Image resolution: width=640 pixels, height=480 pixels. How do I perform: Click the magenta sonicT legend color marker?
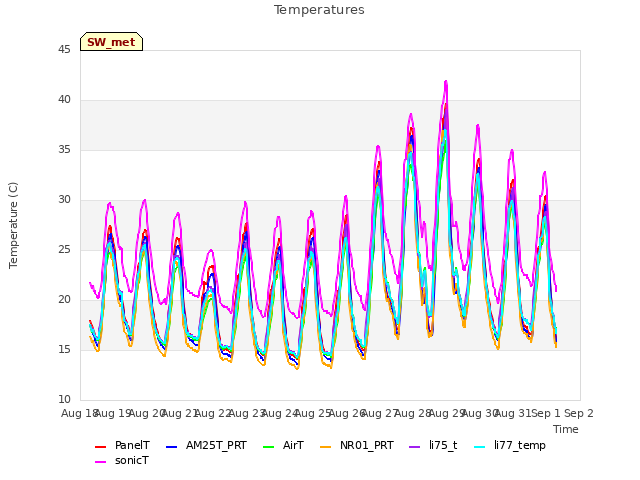click(x=100, y=462)
